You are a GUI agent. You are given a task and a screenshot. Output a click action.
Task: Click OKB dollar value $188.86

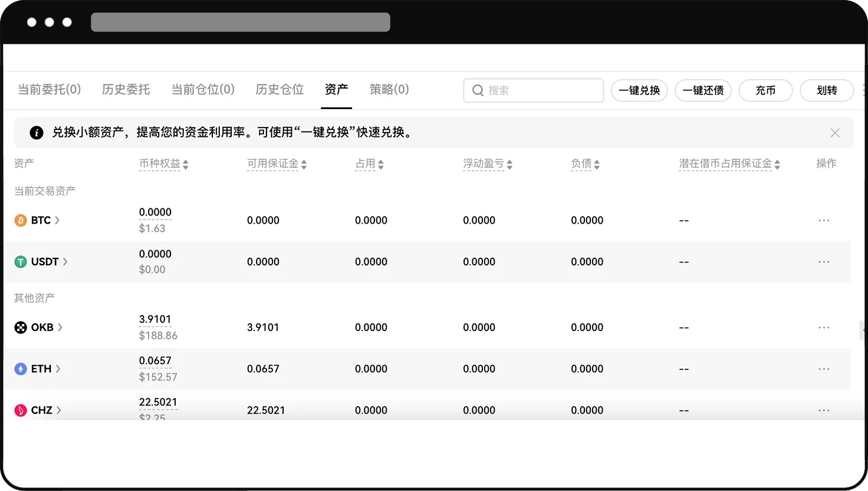[x=158, y=335]
